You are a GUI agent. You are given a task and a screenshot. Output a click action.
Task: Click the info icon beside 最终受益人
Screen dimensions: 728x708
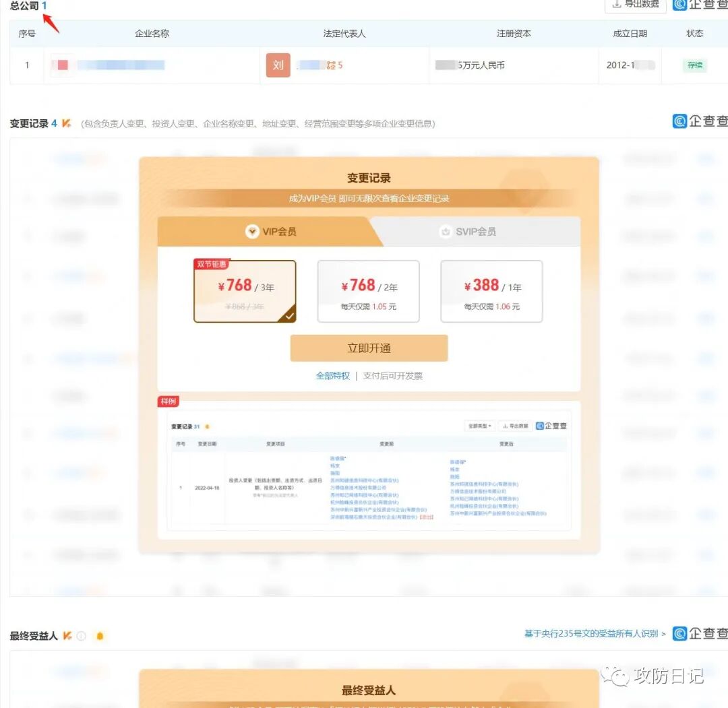pos(82,636)
